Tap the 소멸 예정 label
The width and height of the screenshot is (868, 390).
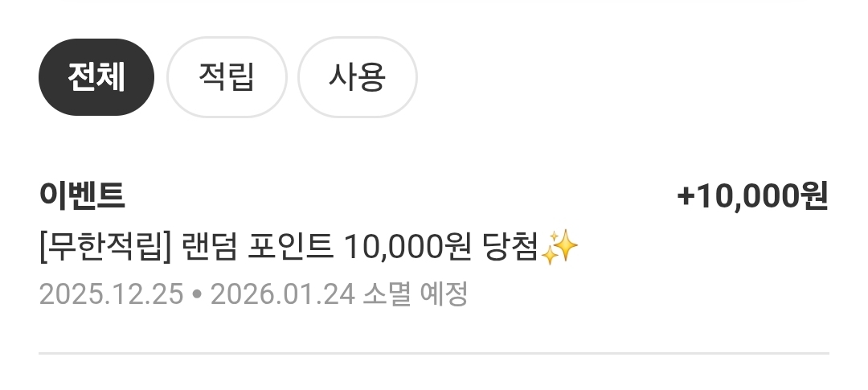pos(416,294)
